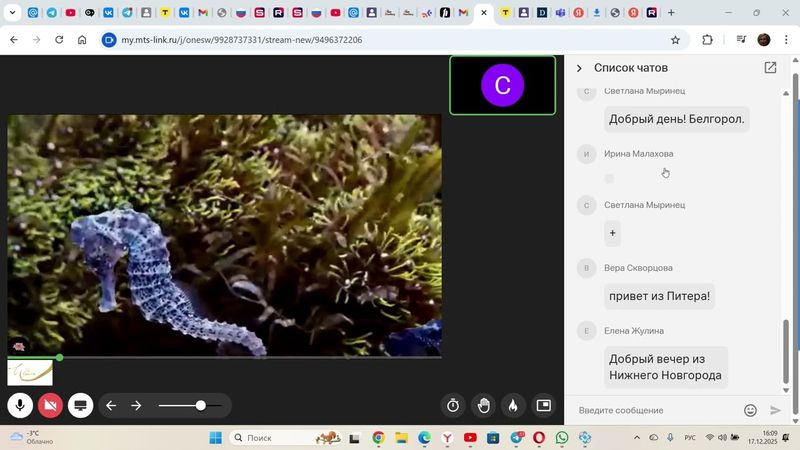Bookmark this page with the star
Image resolution: width=800 pixels, height=450 pixels.
(675, 40)
